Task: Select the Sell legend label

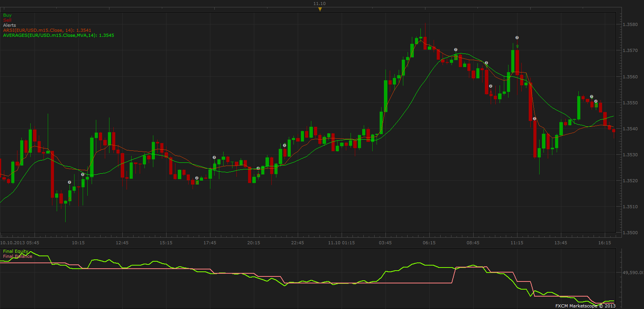Action: (7, 20)
